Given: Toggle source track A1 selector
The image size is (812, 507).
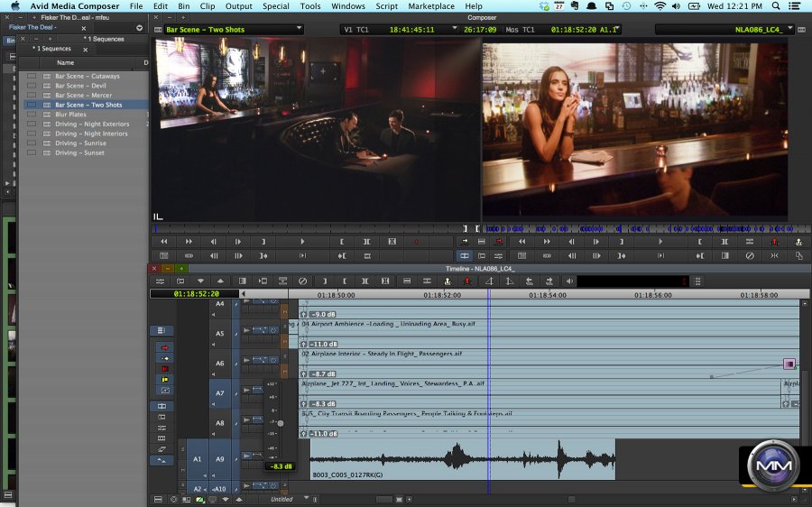Looking at the screenshot, I should coord(196,459).
